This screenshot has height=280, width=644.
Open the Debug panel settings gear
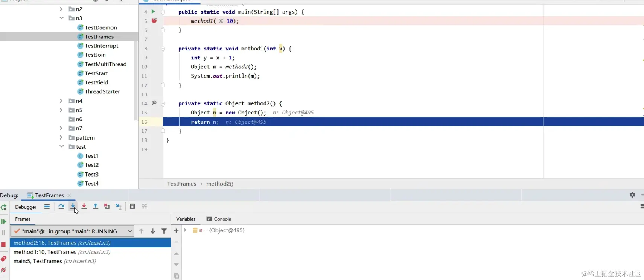[632, 195]
